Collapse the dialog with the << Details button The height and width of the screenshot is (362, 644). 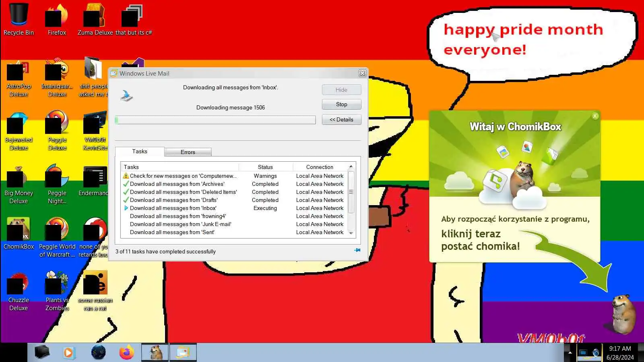click(x=341, y=119)
